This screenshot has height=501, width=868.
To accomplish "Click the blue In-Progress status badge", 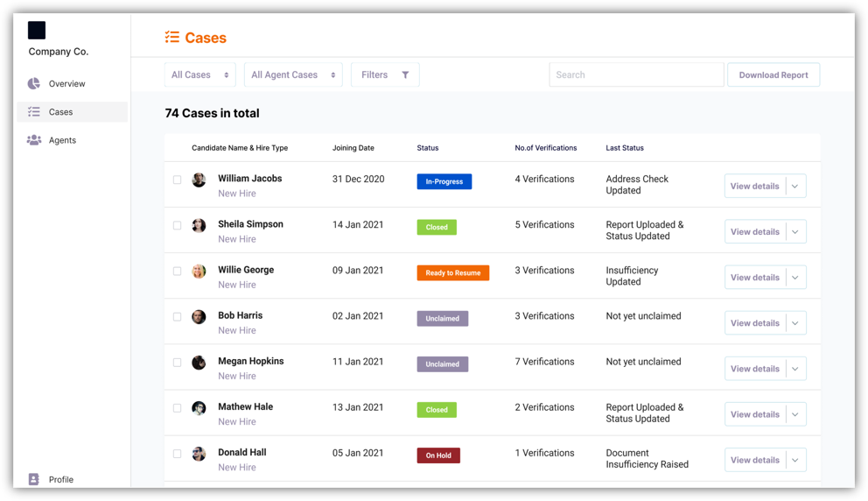I will (444, 181).
